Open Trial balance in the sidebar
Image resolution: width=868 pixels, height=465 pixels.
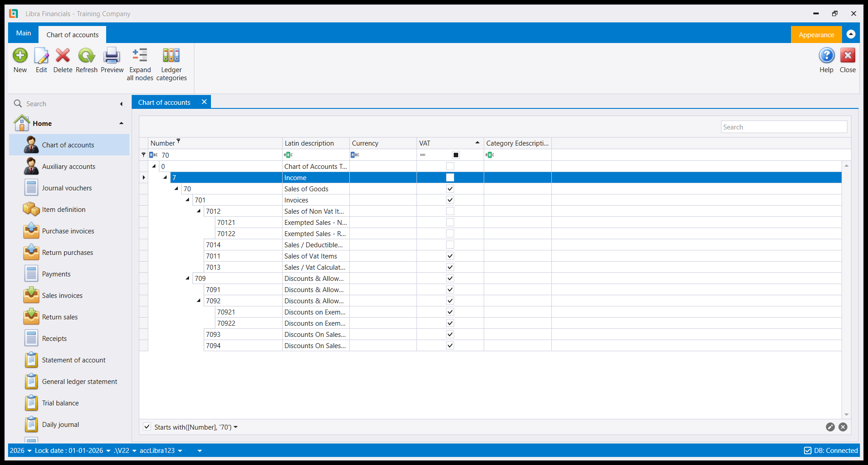(x=69, y=403)
